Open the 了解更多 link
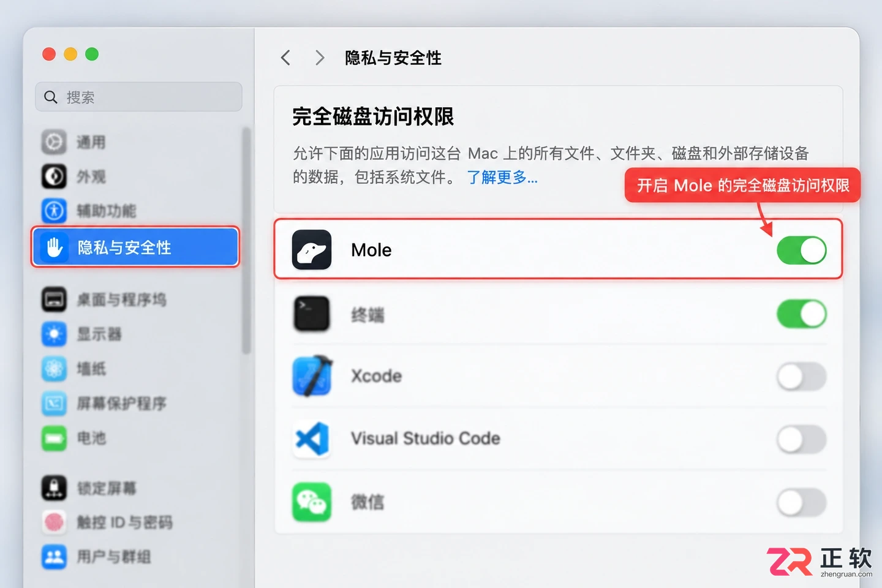882x588 pixels. (x=502, y=178)
